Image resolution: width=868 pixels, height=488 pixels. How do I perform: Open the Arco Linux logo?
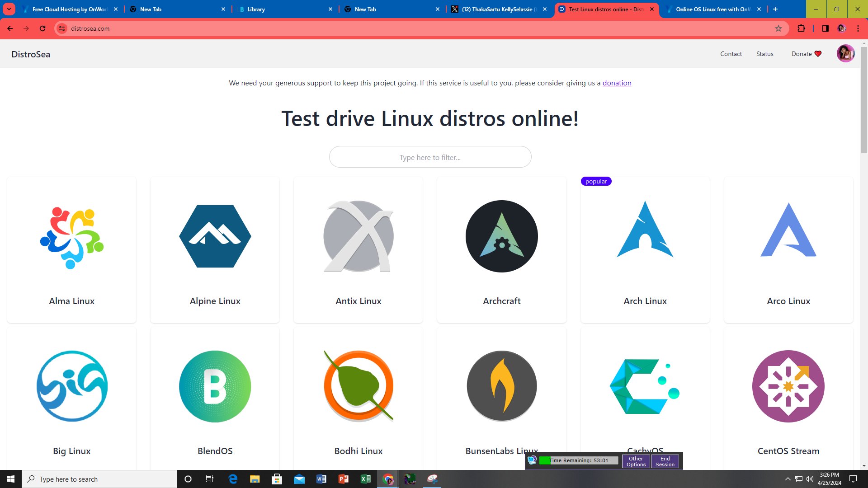pyautogui.click(x=788, y=230)
